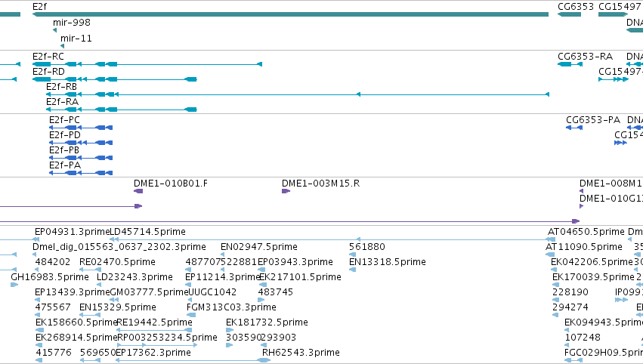Click the CG6353-PA protein feature

coord(574,128)
